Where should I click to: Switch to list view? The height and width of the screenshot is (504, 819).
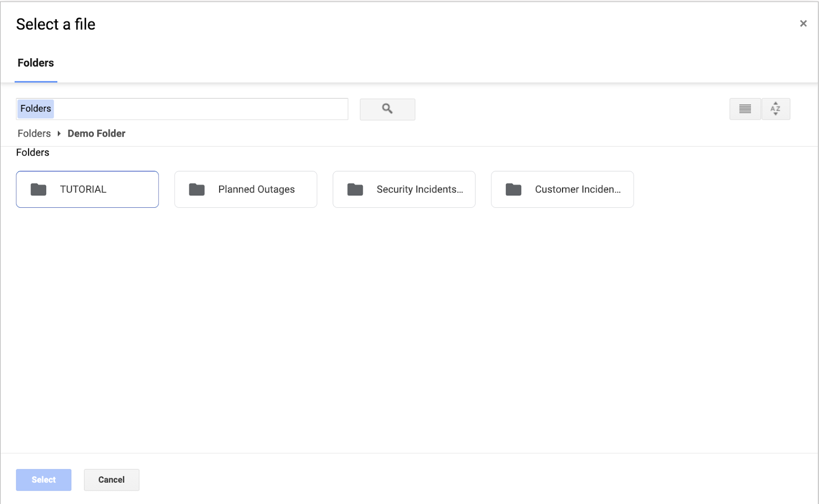(745, 109)
